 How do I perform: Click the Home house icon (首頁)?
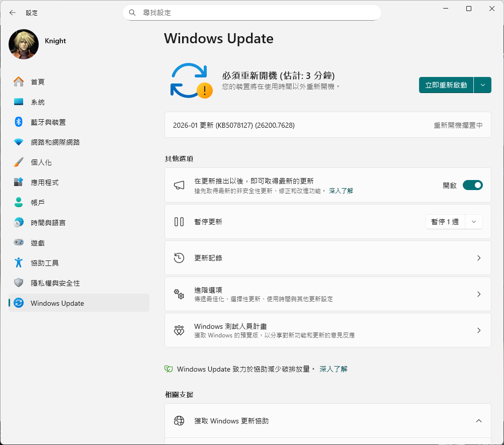19,81
